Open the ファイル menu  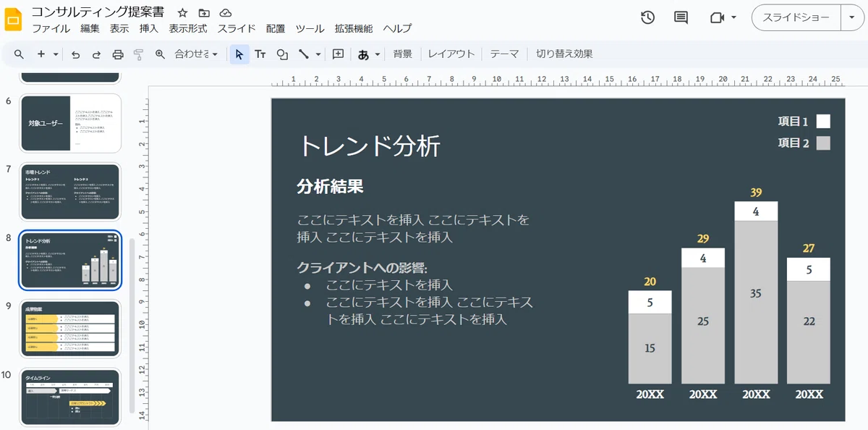pyautogui.click(x=51, y=29)
